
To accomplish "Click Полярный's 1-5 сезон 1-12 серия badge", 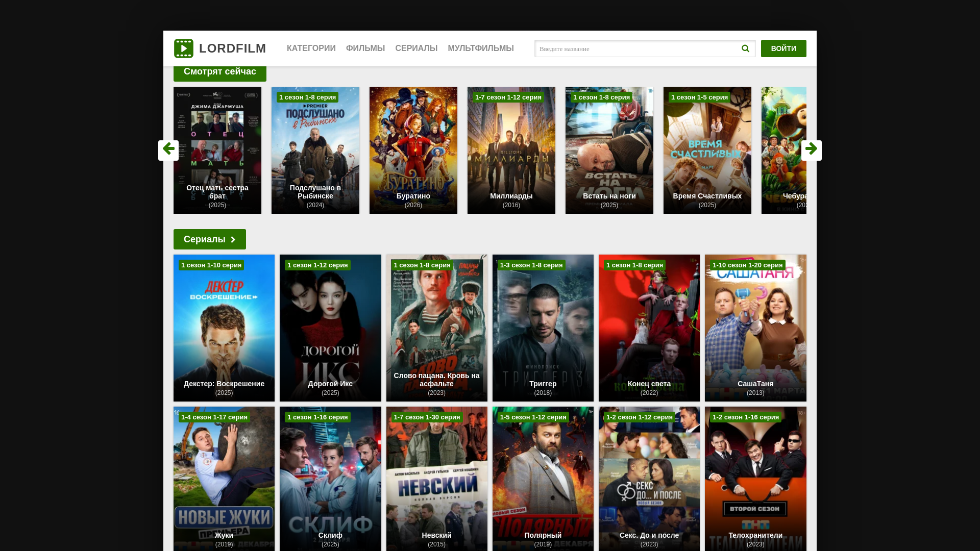I will tap(533, 417).
